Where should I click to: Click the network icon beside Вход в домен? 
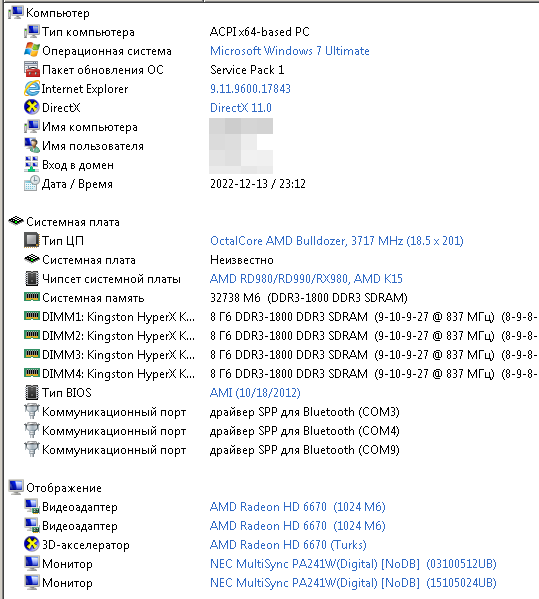click(32, 165)
